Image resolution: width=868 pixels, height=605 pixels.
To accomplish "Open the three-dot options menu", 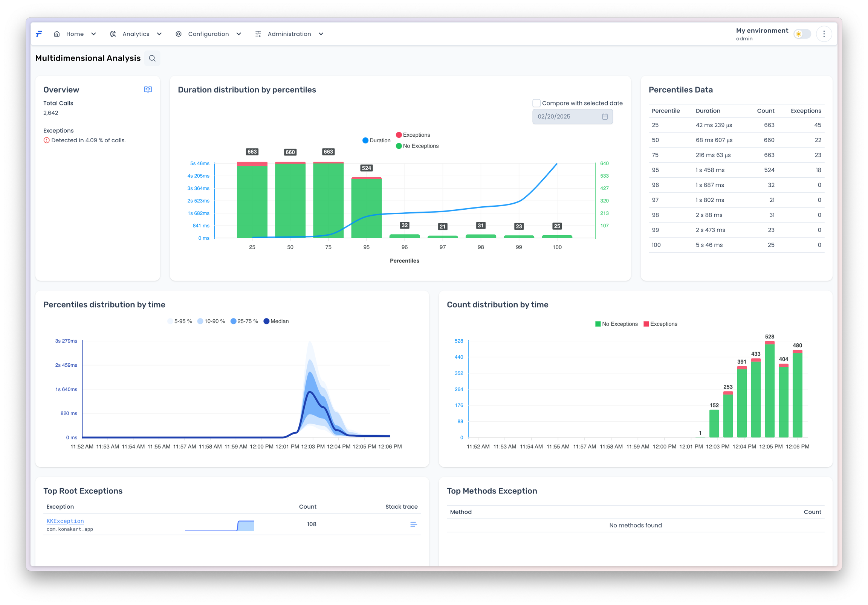I will point(824,34).
